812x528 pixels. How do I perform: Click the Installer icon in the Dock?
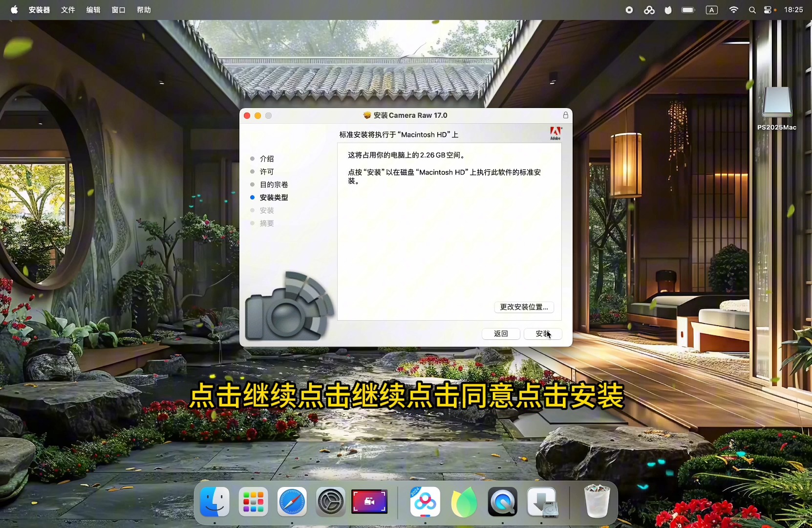tap(541, 502)
